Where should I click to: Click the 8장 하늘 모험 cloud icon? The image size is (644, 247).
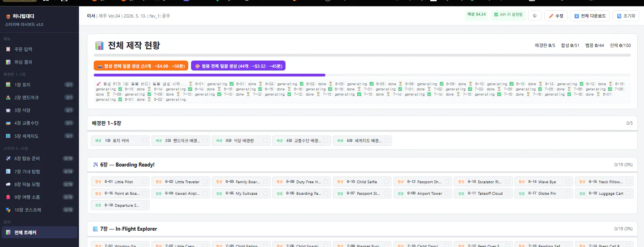pyautogui.click(x=8, y=184)
